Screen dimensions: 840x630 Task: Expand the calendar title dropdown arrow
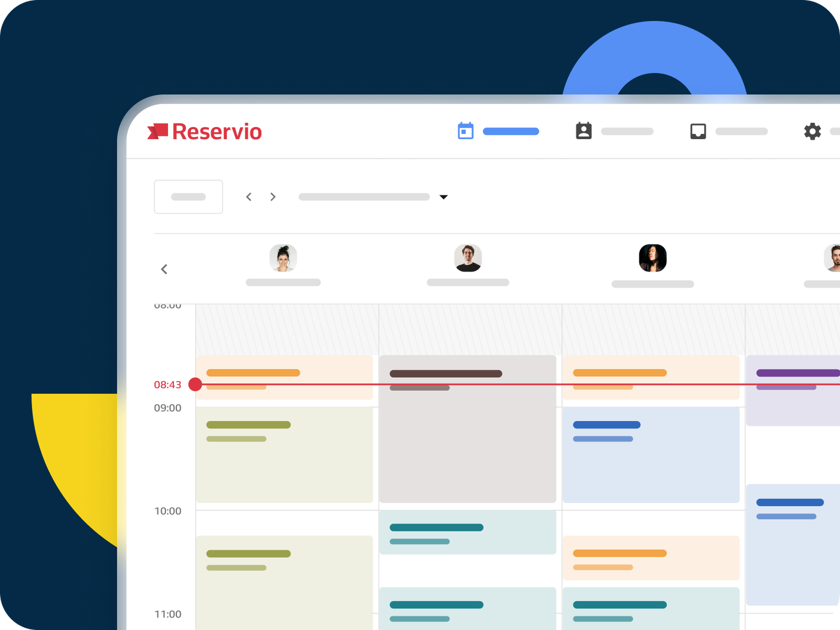(x=444, y=197)
